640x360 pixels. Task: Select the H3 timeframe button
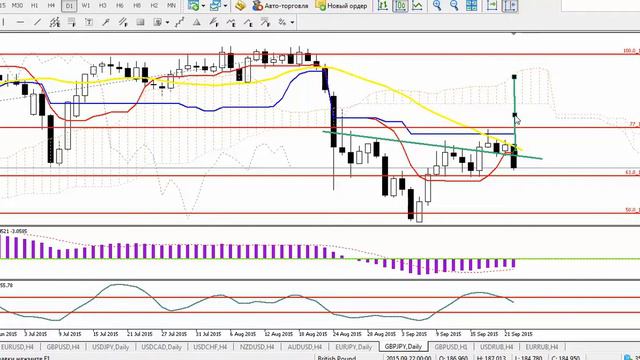click(103, 5)
